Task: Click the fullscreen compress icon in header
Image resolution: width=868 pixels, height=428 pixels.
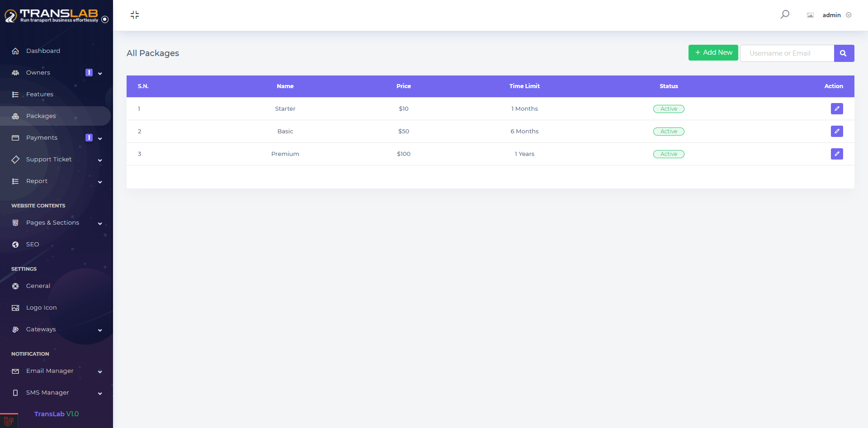Action: tap(135, 15)
